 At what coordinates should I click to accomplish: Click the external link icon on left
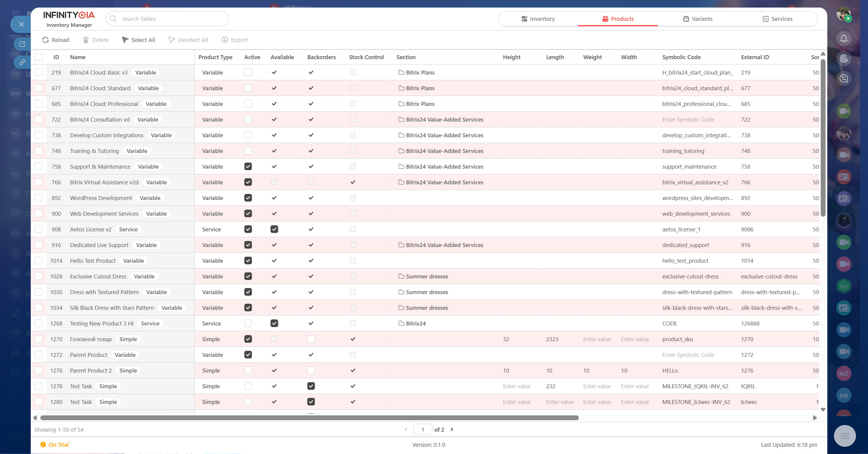coord(22,44)
